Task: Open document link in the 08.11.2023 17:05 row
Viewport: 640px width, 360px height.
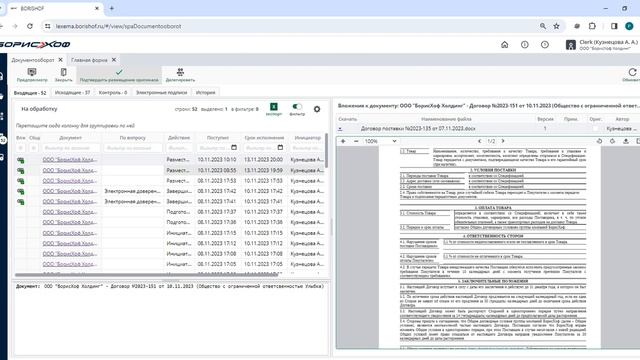Action: [x=70, y=264]
